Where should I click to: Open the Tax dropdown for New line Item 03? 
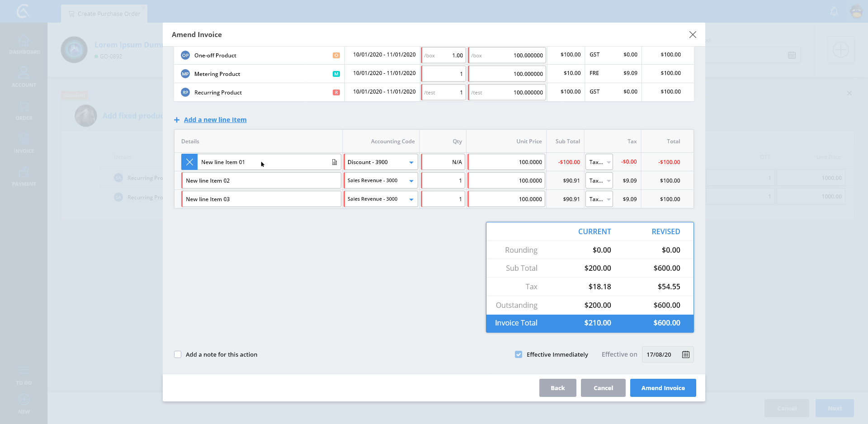pos(608,199)
